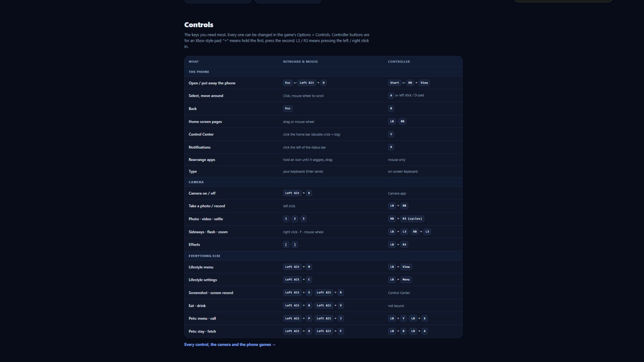Click the 'KEYBOARD & MOUSE' column header
The height and width of the screenshot is (362, 644).
301,62
